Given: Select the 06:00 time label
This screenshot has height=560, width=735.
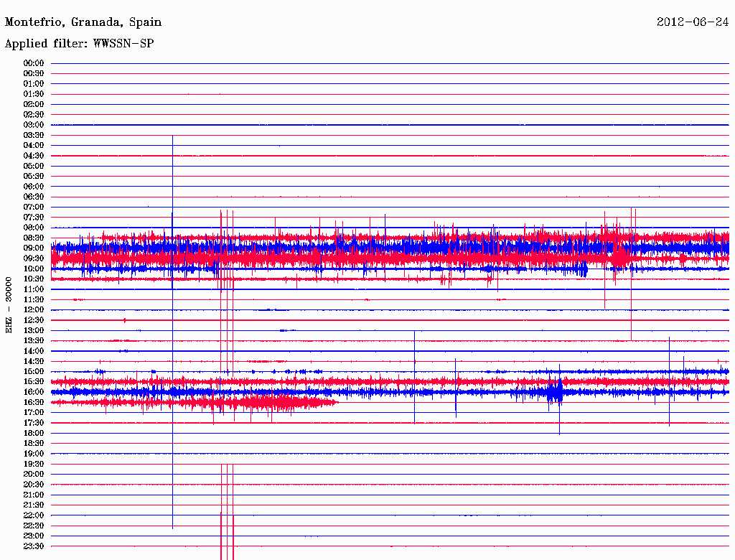Looking at the screenshot, I should [x=33, y=186].
